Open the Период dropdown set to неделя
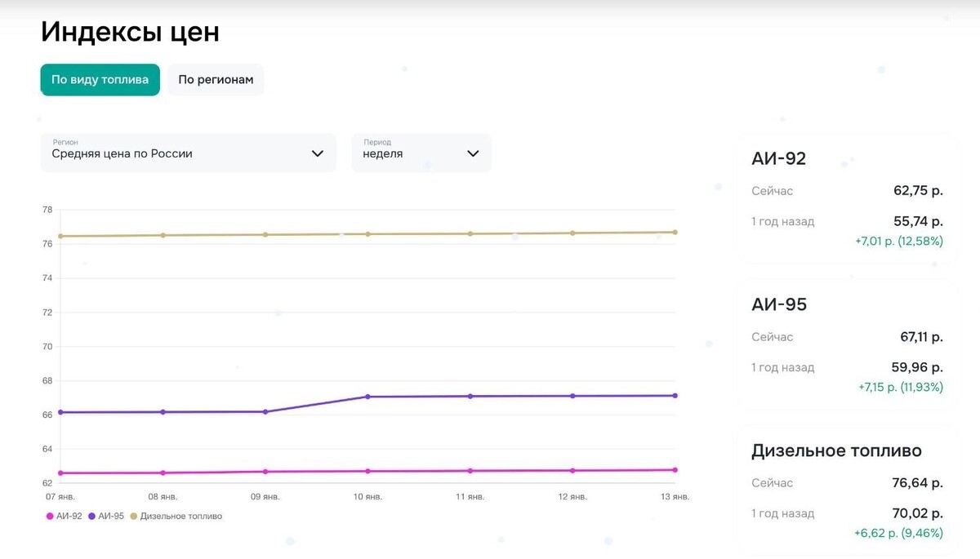 coord(421,153)
